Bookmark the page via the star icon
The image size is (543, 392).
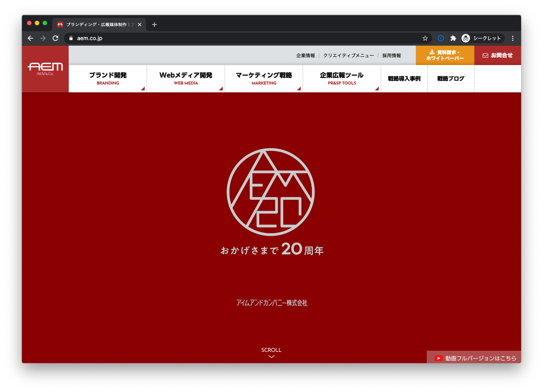click(x=425, y=38)
